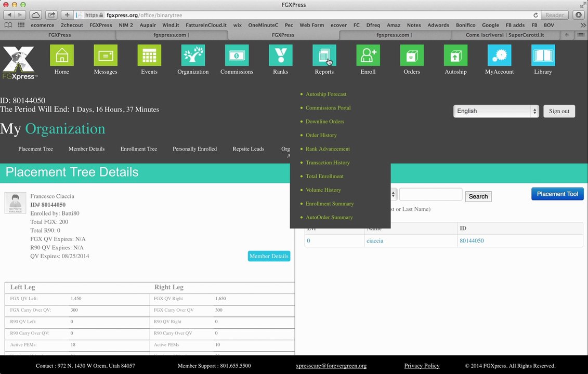Switch to Personally Enrolled tab
588x374 pixels.
coord(194,149)
